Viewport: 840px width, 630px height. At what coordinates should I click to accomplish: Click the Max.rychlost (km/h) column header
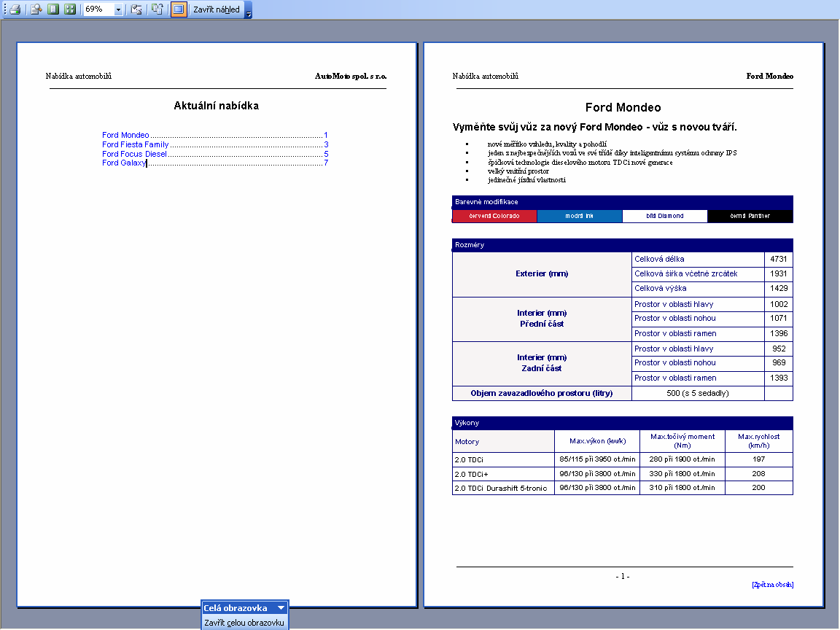[758, 441]
